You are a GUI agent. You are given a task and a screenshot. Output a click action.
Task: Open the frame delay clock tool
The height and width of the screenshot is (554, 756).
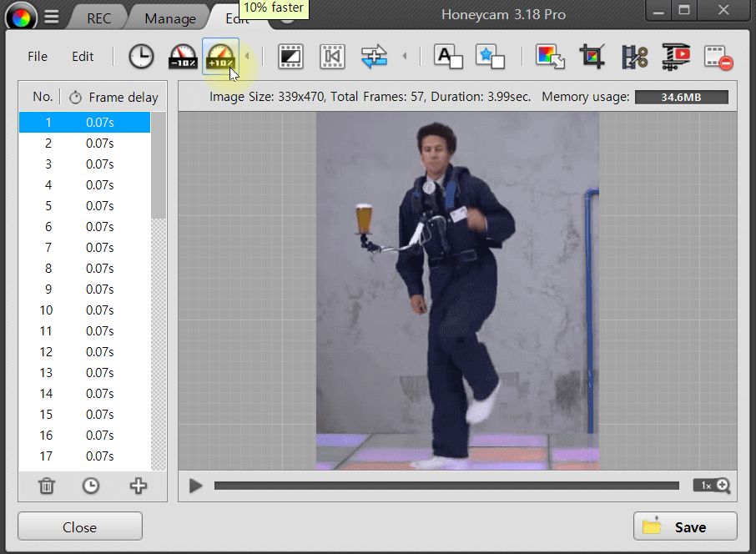[x=141, y=57]
